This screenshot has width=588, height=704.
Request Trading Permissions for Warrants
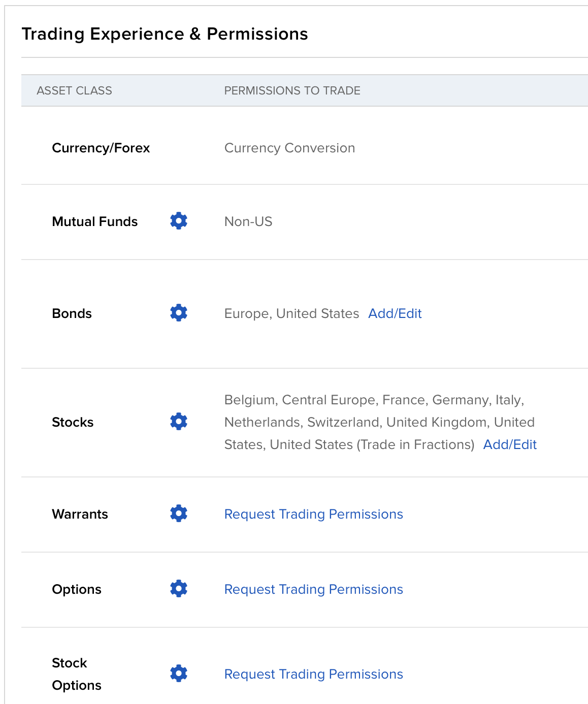click(x=313, y=514)
